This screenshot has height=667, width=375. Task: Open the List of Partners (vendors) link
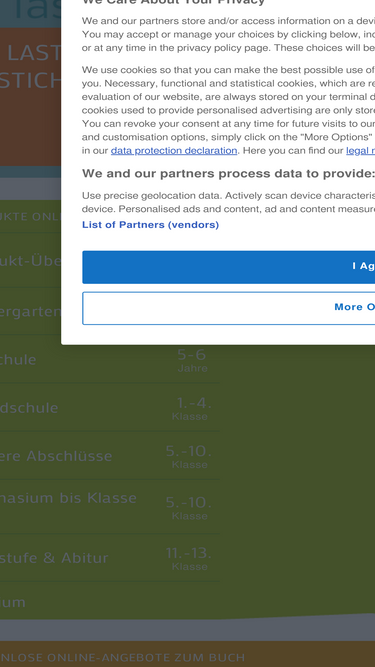(151, 225)
